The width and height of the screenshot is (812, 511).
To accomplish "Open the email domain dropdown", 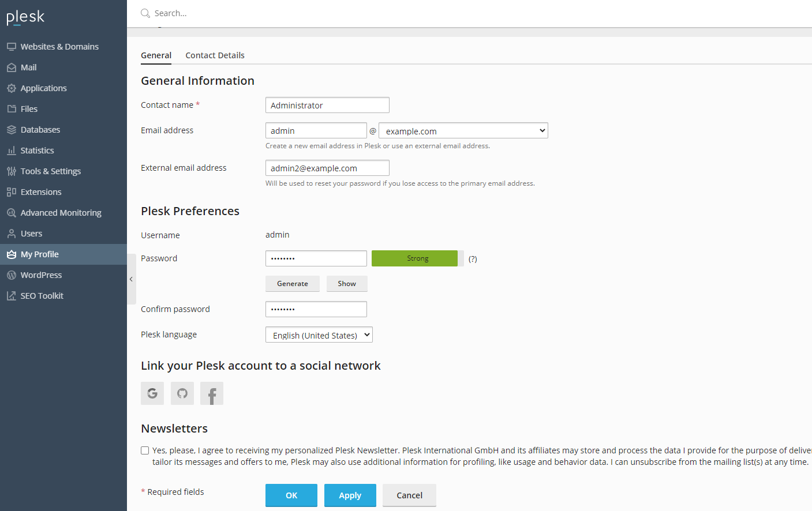I will (x=463, y=131).
